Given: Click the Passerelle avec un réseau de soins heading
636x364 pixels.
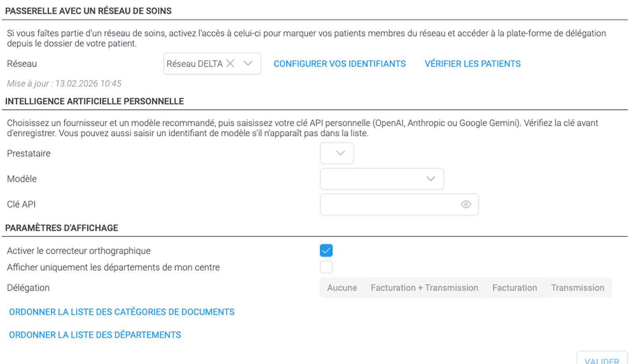Looking at the screenshot, I should pyautogui.click(x=88, y=11).
